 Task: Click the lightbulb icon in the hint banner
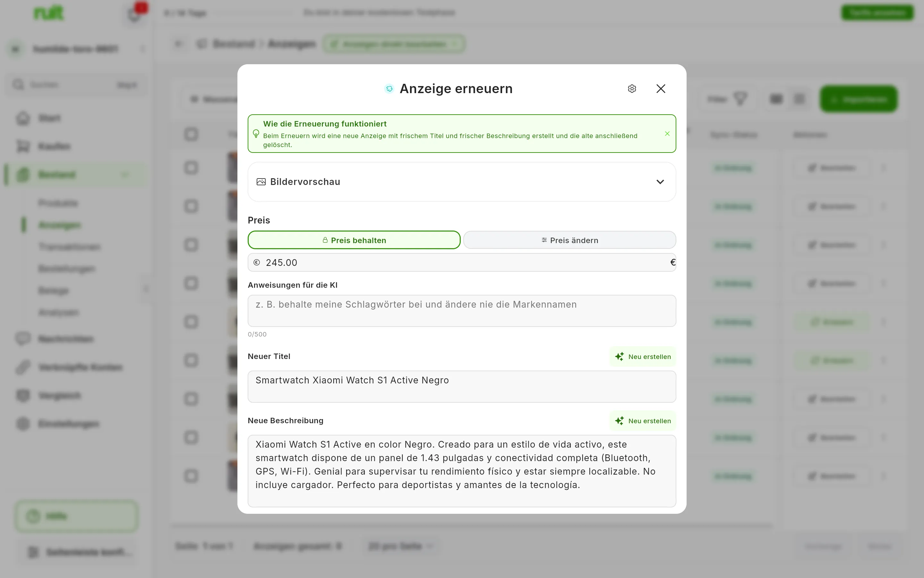click(256, 133)
